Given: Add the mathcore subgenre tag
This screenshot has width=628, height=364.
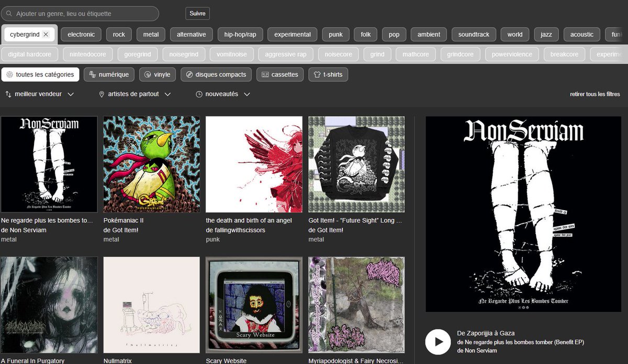Looking at the screenshot, I should (416, 54).
